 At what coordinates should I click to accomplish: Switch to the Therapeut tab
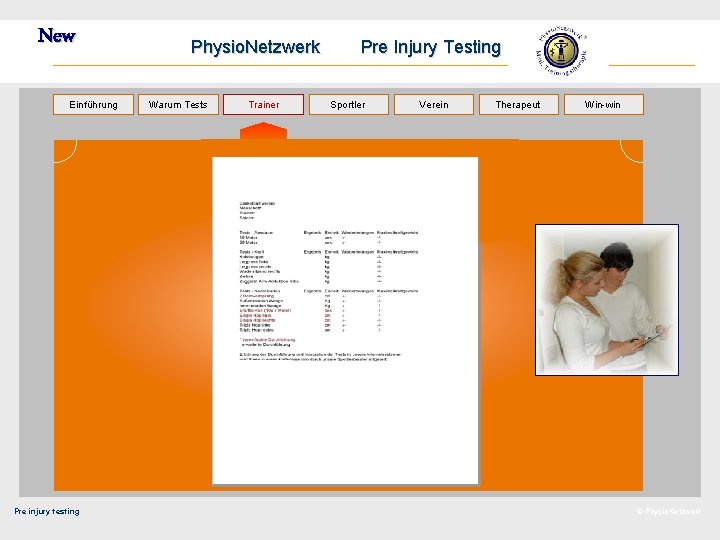(x=519, y=105)
